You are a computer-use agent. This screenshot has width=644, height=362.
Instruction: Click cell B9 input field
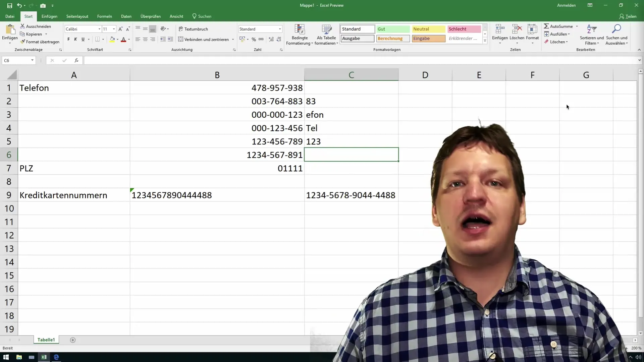click(x=217, y=195)
